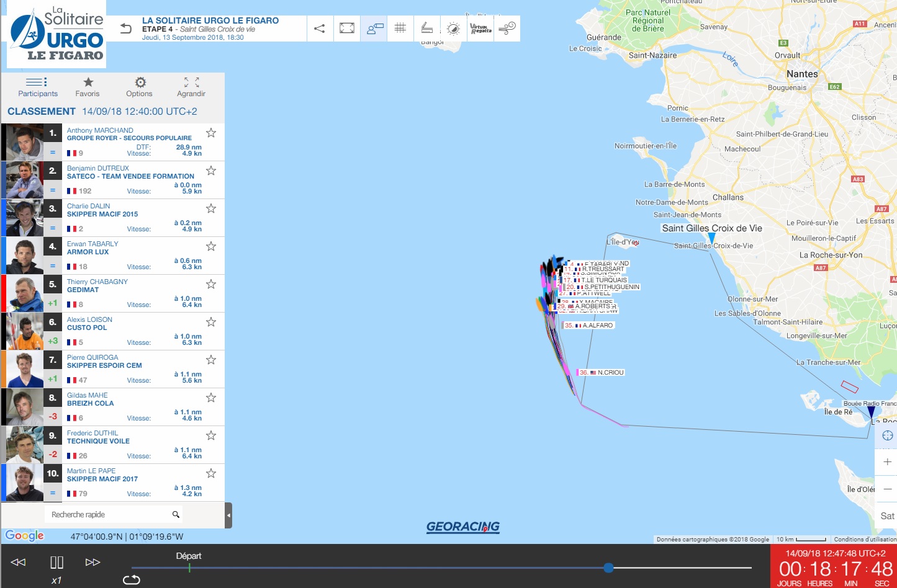Image resolution: width=897 pixels, height=588 pixels.
Task: Toggle the day/night overlay icon
Action: click(x=454, y=29)
